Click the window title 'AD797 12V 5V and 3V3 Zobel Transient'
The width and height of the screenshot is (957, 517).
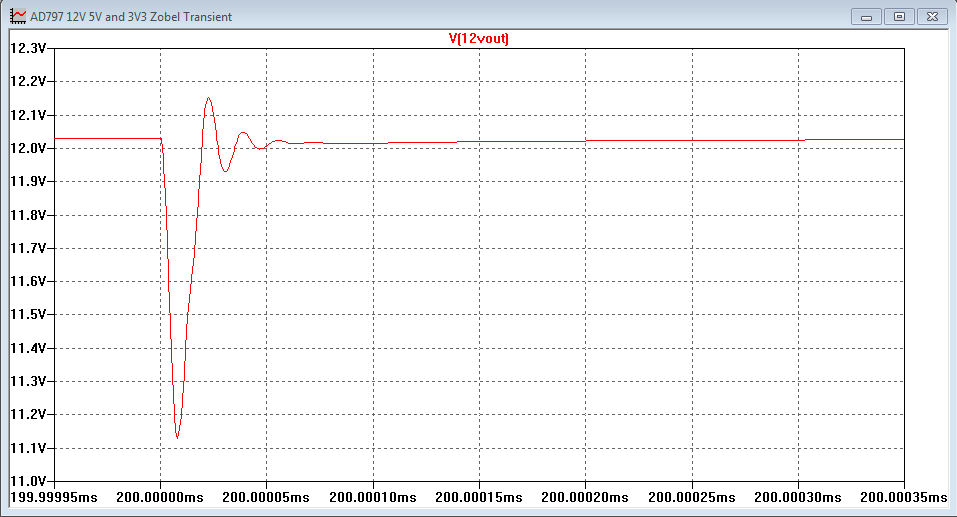tap(131, 17)
